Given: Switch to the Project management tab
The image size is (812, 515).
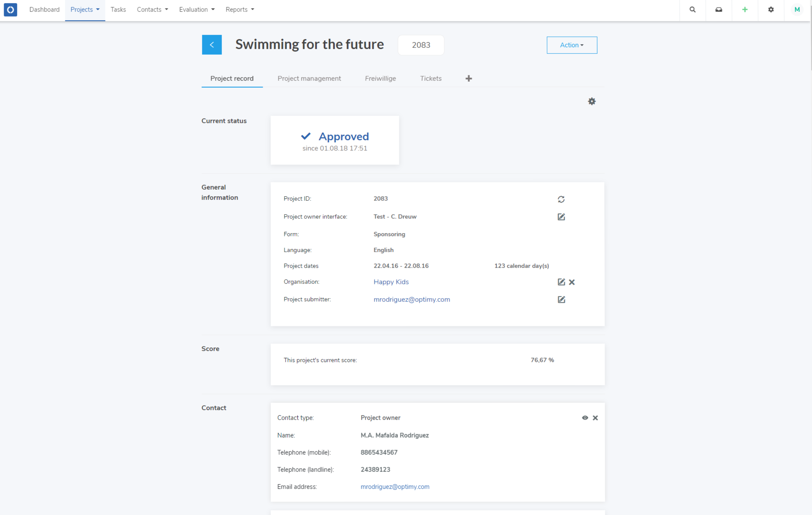Looking at the screenshot, I should pyautogui.click(x=309, y=78).
